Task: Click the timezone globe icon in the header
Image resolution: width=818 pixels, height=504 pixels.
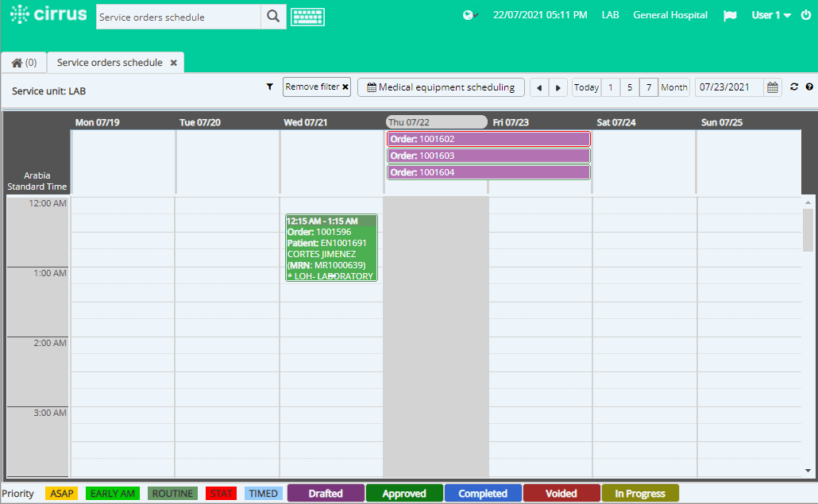Action: tap(469, 14)
